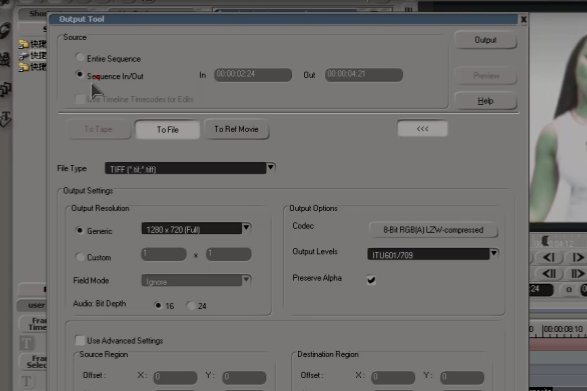Select 24 for Audio Bit Depth
The height and width of the screenshot is (391, 587).
pyautogui.click(x=191, y=306)
